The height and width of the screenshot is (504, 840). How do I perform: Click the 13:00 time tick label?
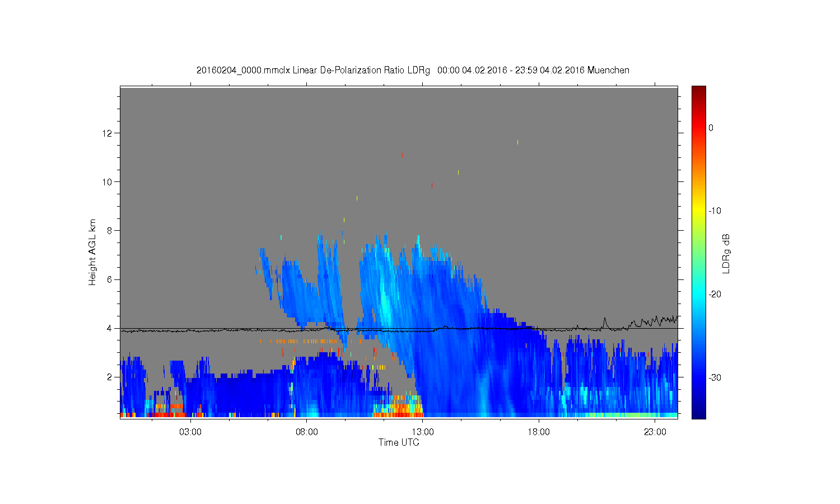tap(423, 432)
